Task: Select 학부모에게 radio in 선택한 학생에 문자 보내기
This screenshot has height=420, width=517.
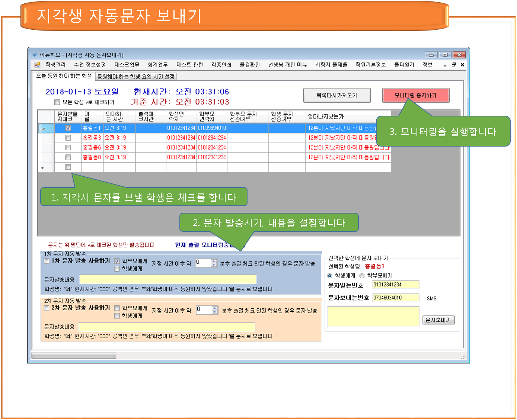Action: [x=362, y=276]
